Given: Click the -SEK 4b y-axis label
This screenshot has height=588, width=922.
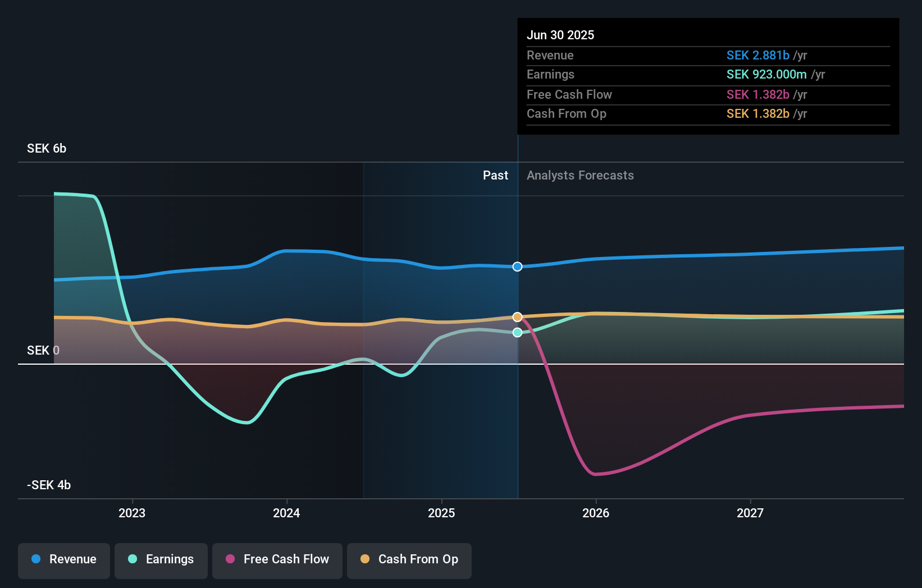Looking at the screenshot, I should 49,485.
